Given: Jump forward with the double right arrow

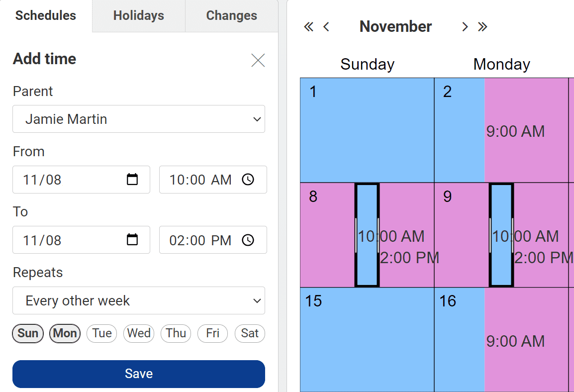Looking at the screenshot, I should 482,27.
